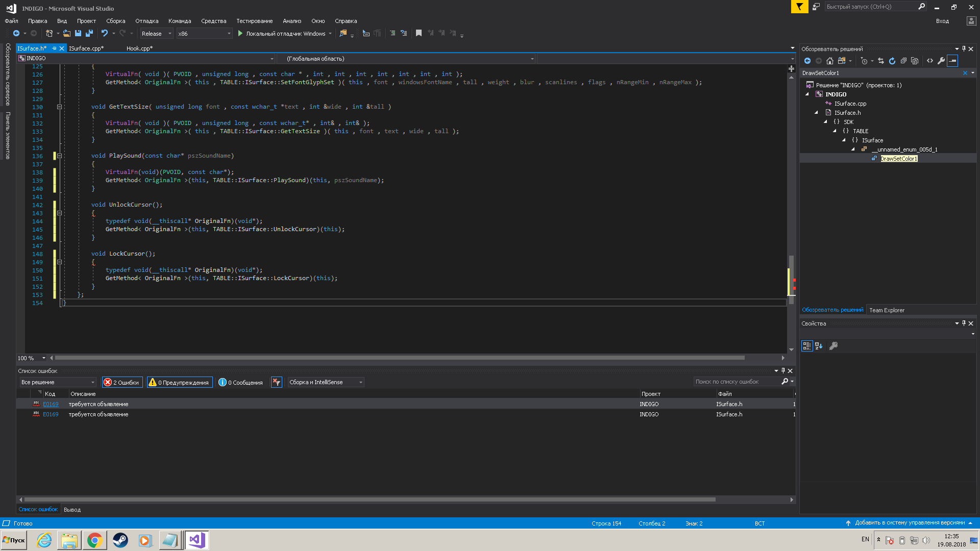
Task: Toggle the 0 Предупреждения warnings filter
Action: tap(180, 382)
